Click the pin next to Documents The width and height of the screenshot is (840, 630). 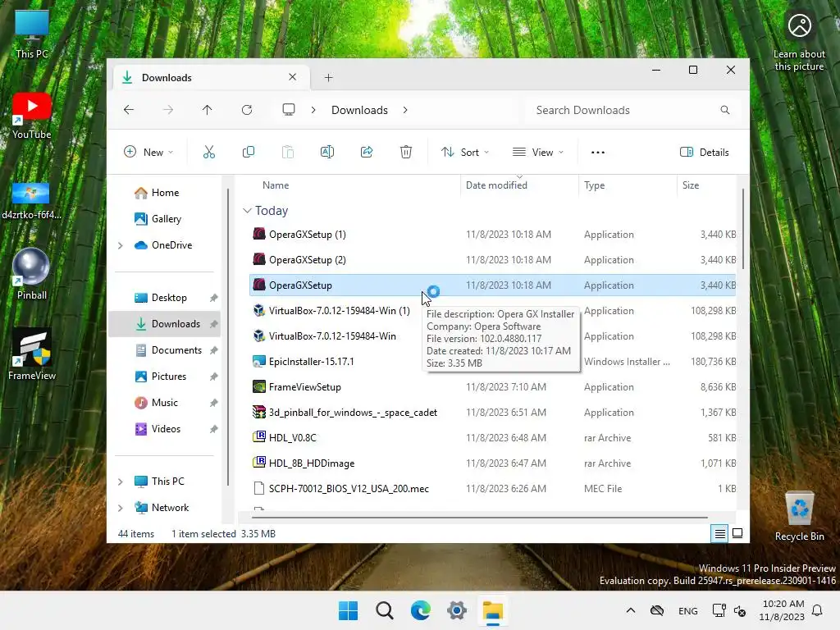[x=213, y=350]
